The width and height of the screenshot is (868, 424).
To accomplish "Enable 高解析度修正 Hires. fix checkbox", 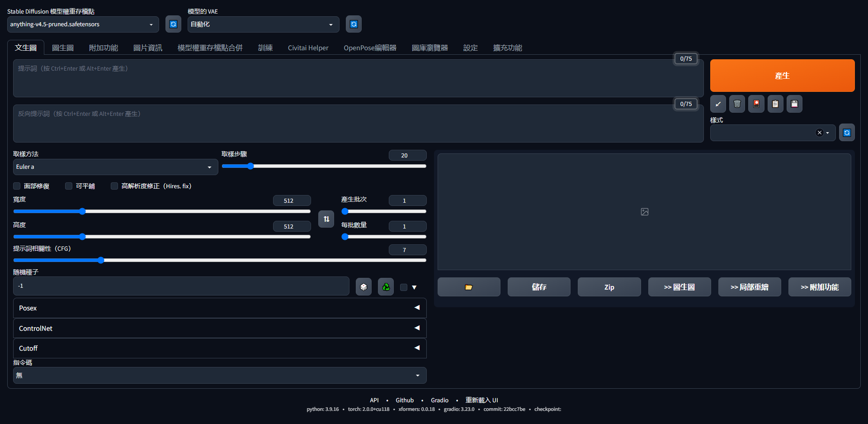I will 114,186.
